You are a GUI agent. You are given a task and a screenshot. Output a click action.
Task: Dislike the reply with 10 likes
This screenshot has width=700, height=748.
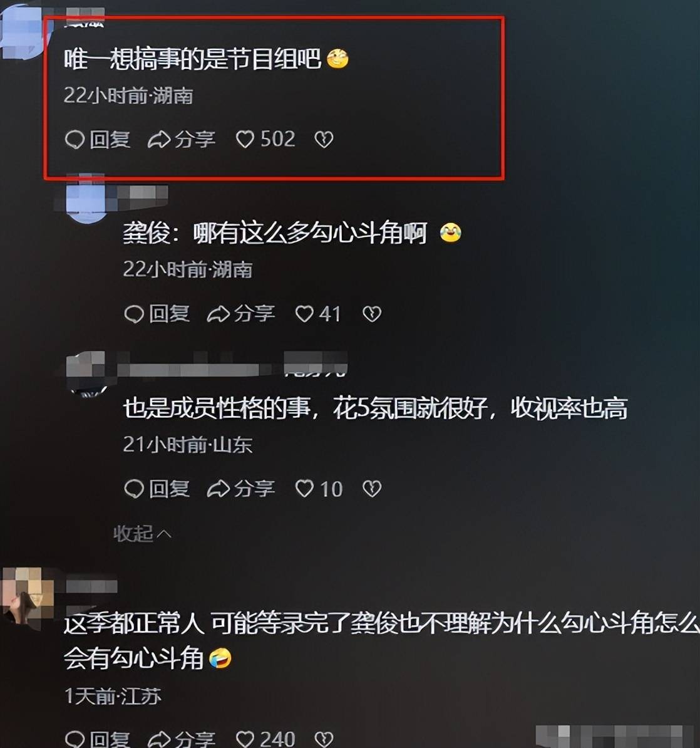coord(372,489)
